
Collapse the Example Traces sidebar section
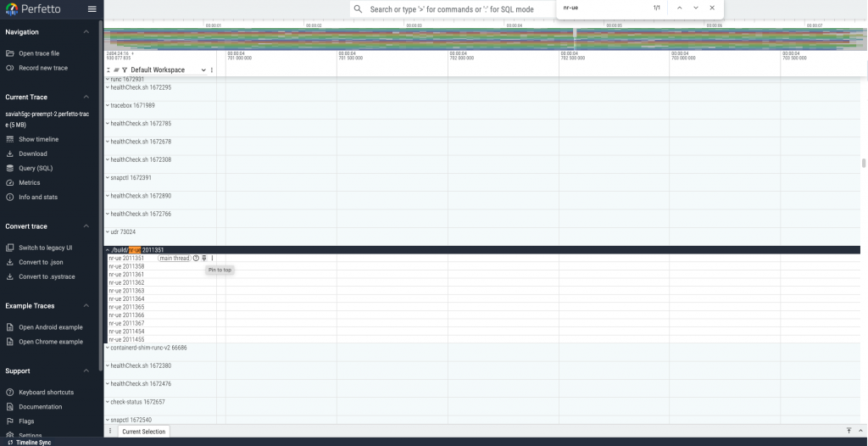click(x=86, y=306)
